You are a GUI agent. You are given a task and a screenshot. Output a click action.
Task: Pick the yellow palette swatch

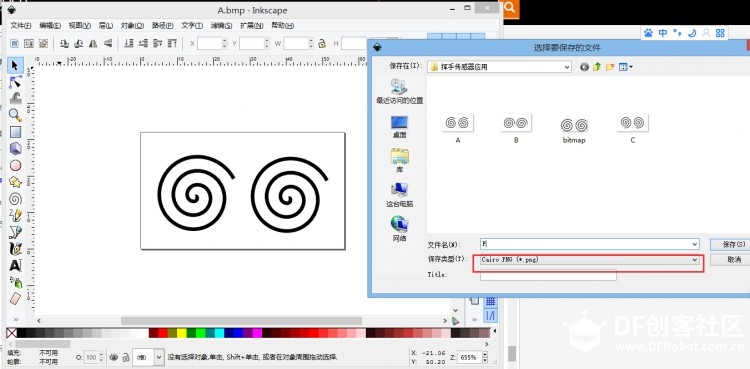pos(181,332)
